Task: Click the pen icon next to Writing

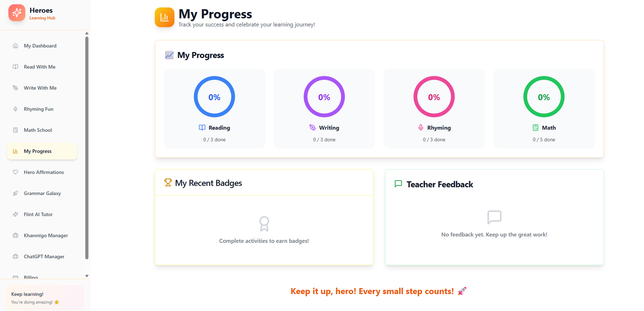Action: [x=312, y=128]
